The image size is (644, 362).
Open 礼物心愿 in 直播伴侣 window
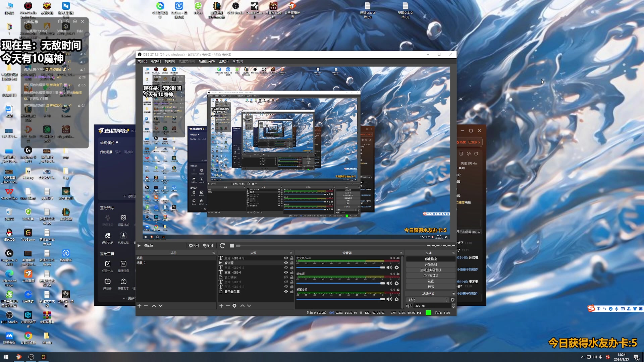(x=123, y=238)
